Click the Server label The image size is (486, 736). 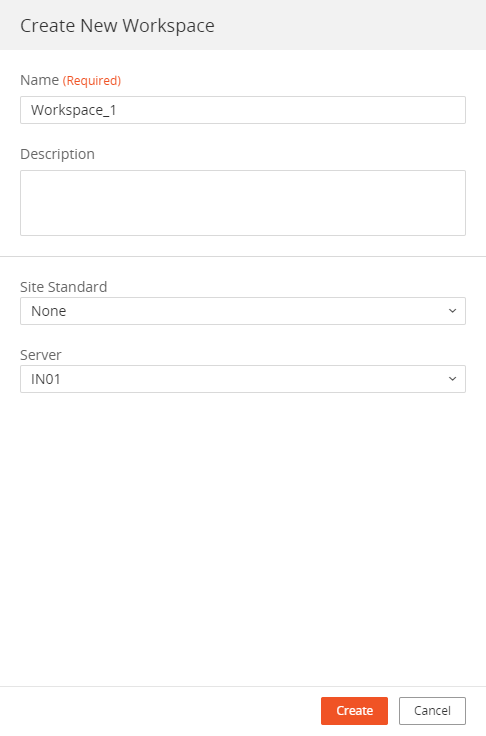pos(40,355)
